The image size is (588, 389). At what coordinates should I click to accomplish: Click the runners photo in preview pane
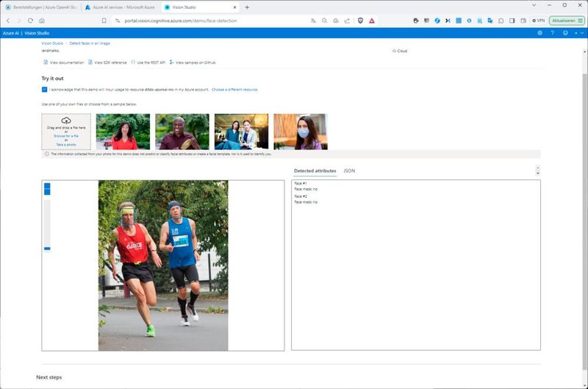click(x=163, y=265)
